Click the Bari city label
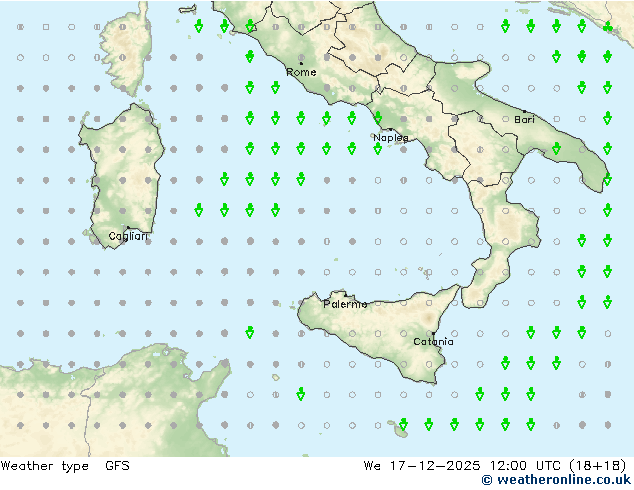Viewport: 634px width, 490px height. [524, 119]
